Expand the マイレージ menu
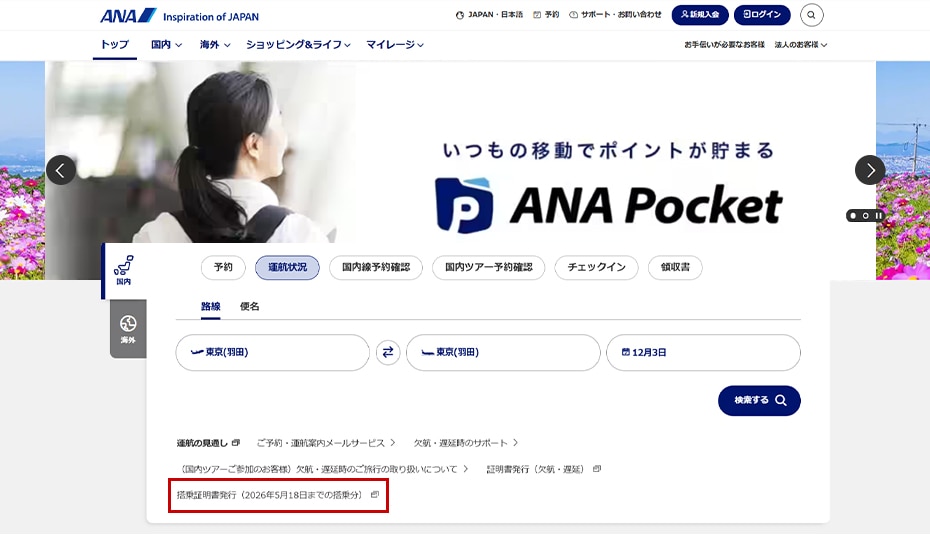 pyautogui.click(x=394, y=44)
